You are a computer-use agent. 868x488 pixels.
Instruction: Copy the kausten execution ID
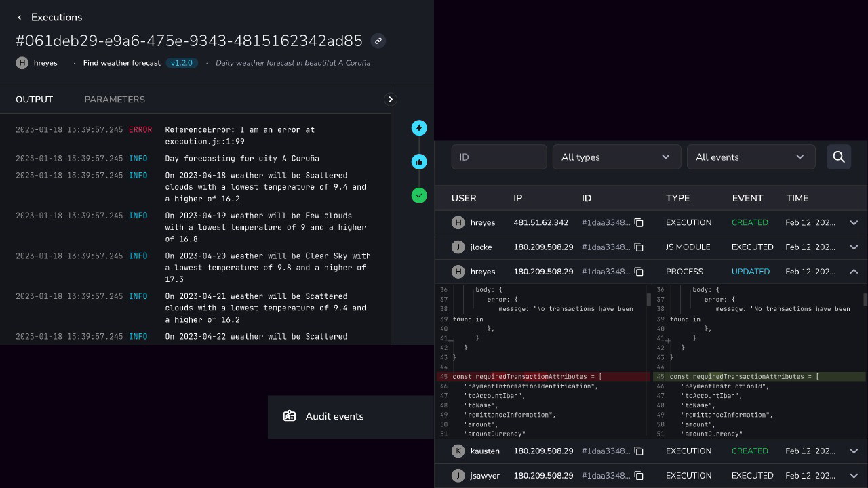(638, 451)
